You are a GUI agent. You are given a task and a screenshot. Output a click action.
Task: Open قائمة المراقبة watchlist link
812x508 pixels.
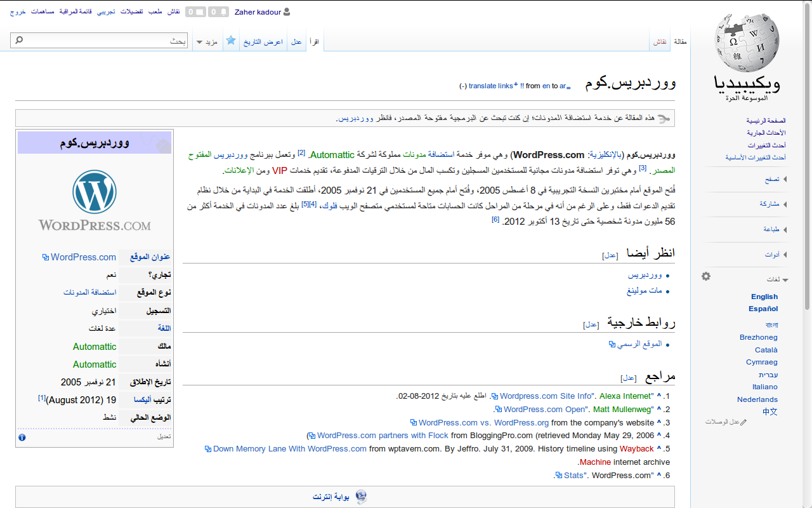pos(76,12)
